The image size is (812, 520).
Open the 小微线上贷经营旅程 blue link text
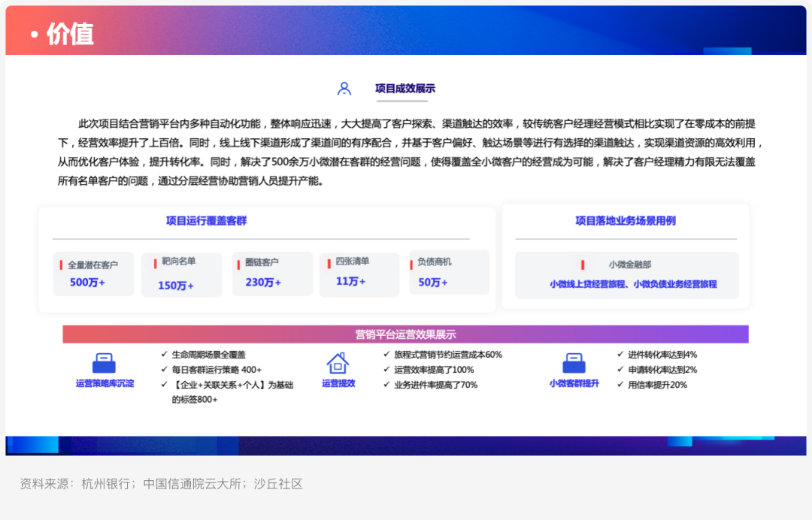point(587,284)
